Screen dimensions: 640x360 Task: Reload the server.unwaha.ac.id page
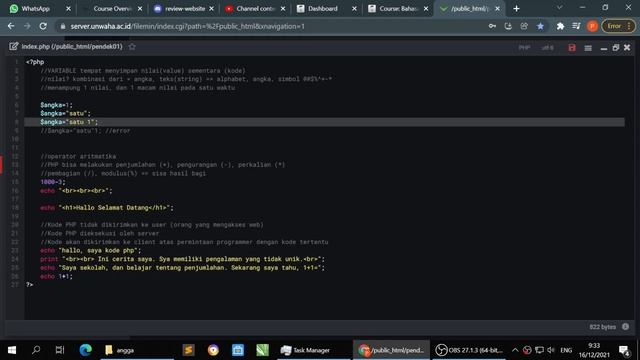pyautogui.click(x=43, y=26)
